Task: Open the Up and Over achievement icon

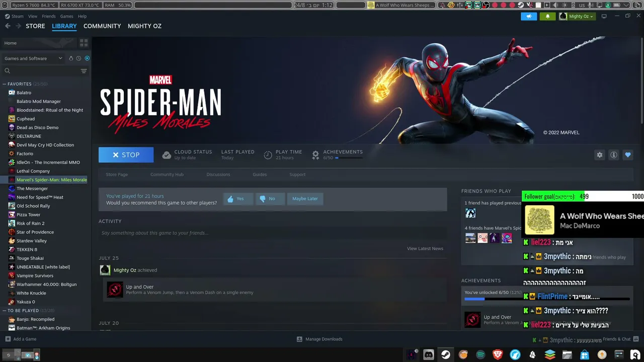Action: (115, 290)
